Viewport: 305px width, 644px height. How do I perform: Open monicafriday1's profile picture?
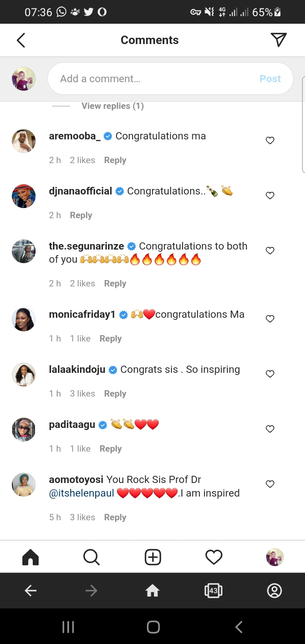pyautogui.click(x=24, y=319)
